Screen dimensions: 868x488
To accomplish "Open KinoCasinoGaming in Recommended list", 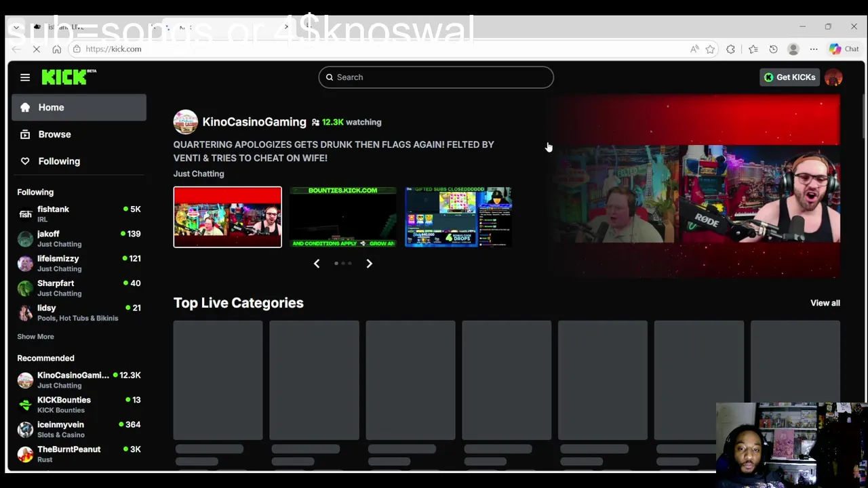I will 79,380.
